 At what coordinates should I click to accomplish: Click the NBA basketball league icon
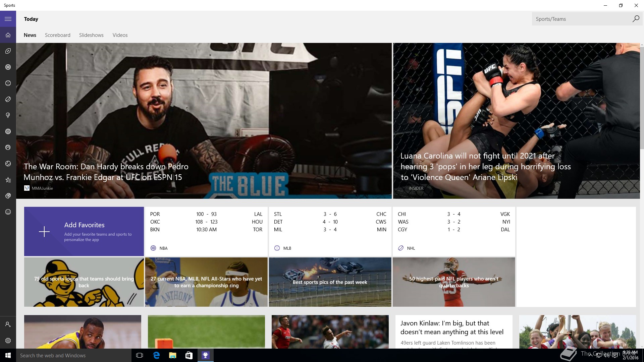pyautogui.click(x=153, y=248)
